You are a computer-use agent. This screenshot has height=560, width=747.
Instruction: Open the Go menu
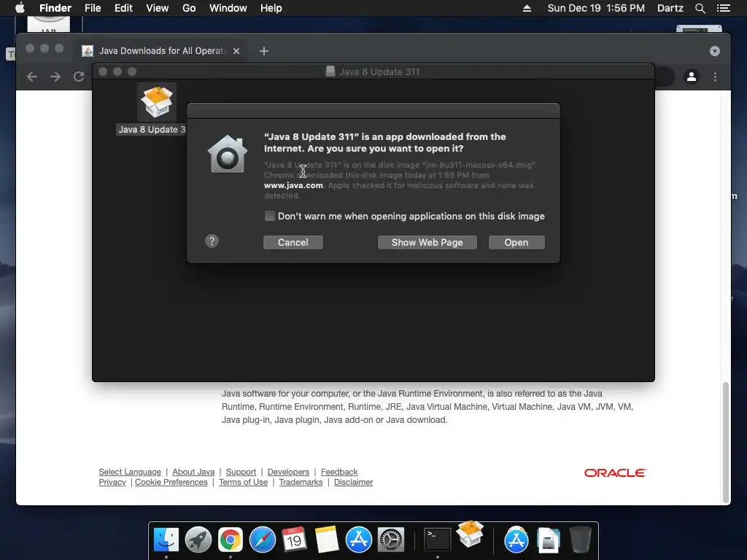click(189, 8)
